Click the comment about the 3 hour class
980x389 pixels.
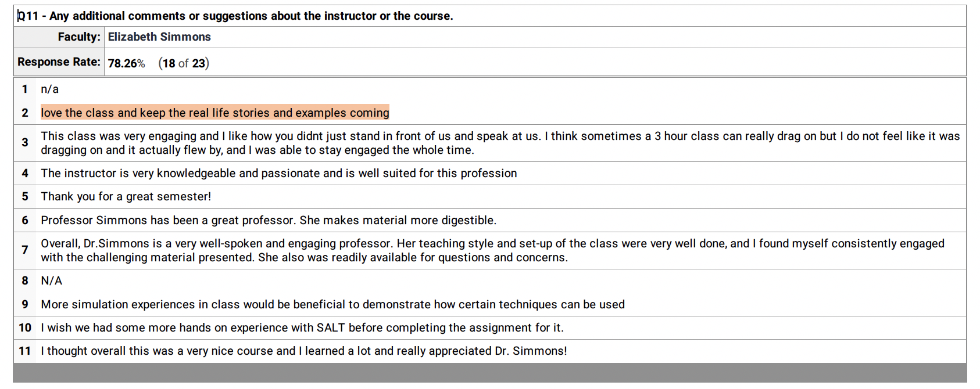[x=500, y=143]
